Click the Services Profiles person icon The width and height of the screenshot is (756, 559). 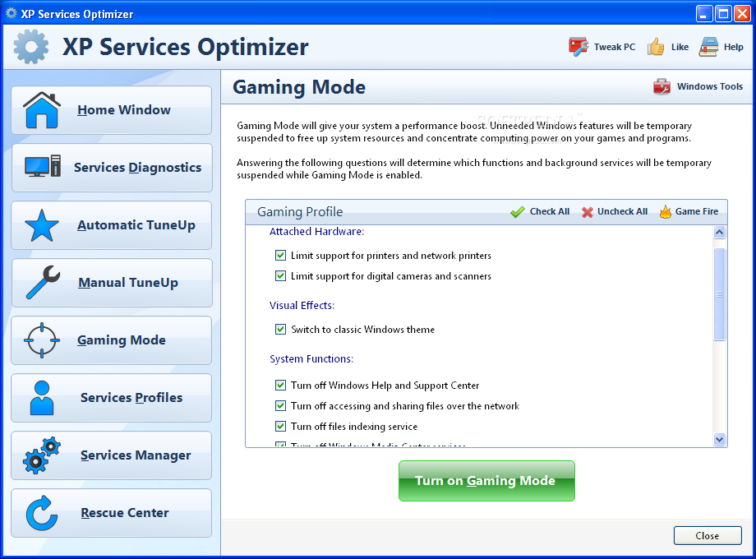[42, 398]
